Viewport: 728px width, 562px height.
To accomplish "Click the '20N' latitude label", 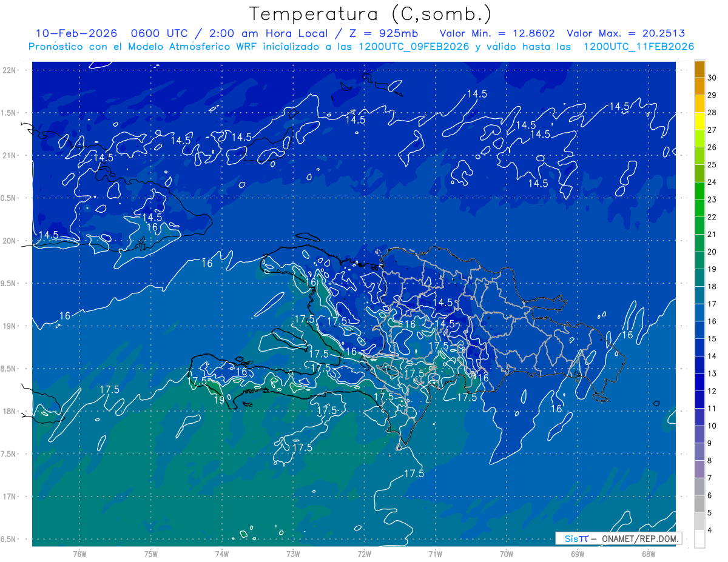I will [x=8, y=241].
